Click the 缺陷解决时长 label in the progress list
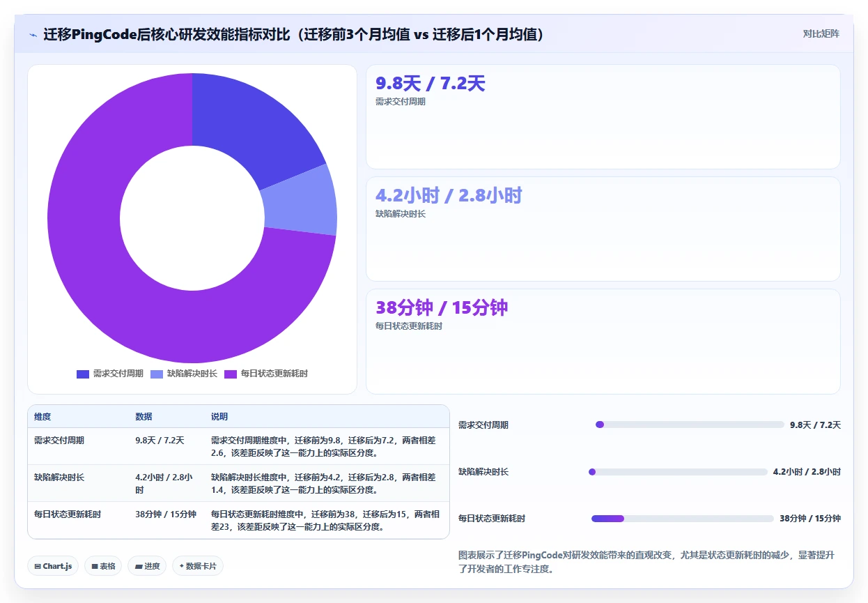Screen dimensions: 868x603 [483, 472]
